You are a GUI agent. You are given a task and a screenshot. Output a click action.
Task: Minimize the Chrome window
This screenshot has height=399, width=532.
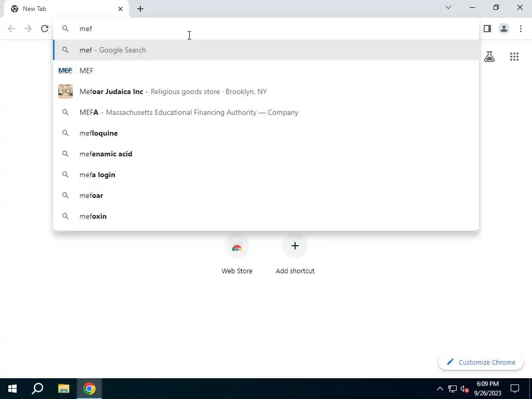tap(472, 7)
